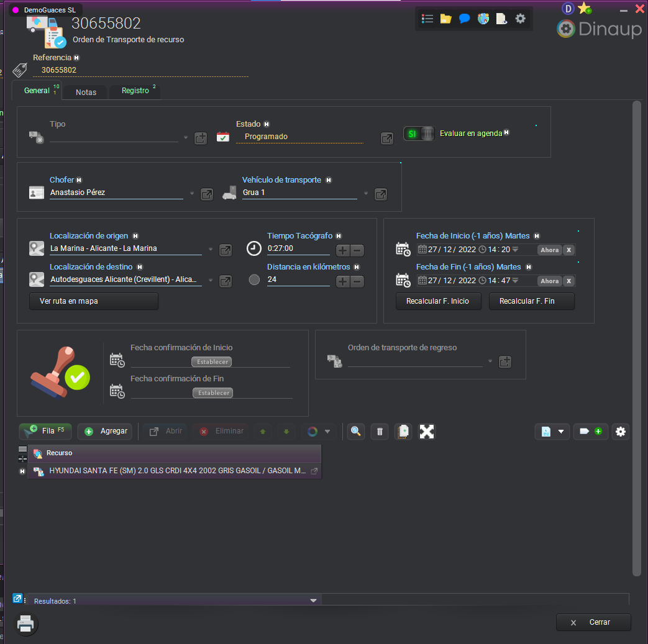Toggle the round indicator beside Distancia en kilómetros
Screen dimensions: 648x644
click(254, 280)
